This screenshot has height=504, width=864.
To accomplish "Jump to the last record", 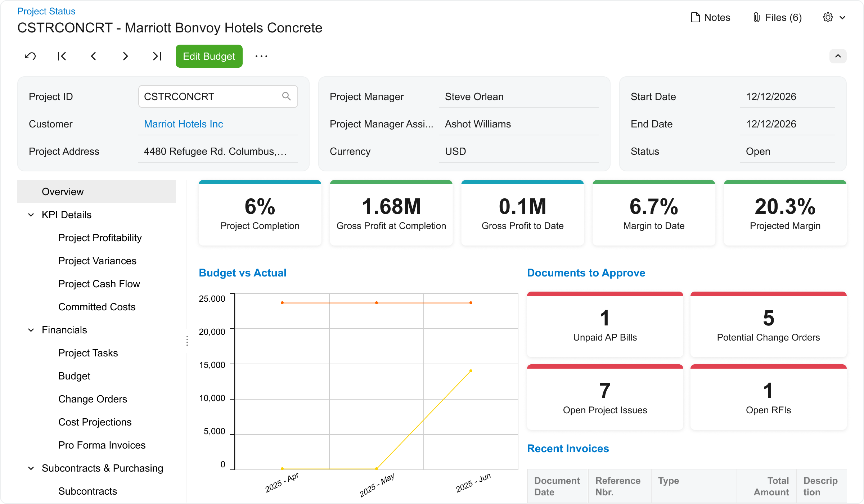I will point(156,56).
